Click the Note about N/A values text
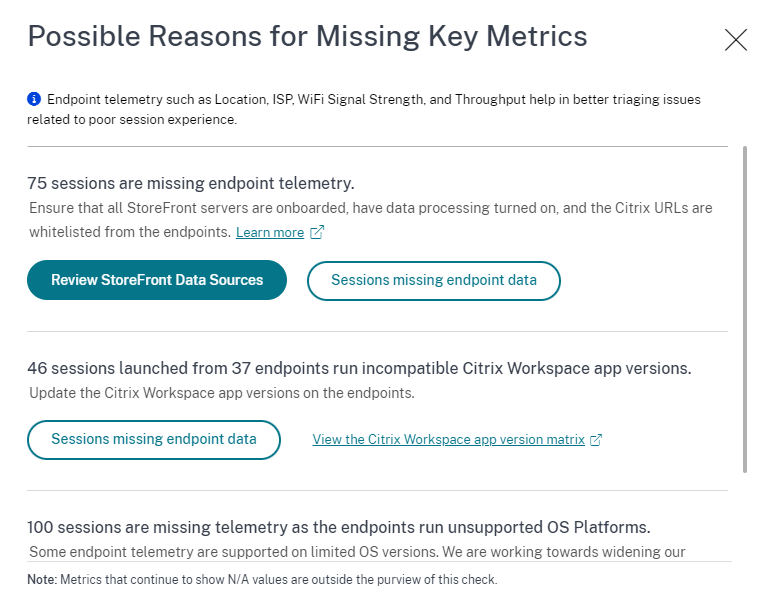This screenshot has height=604, width=768. pyautogui.click(x=262, y=580)
